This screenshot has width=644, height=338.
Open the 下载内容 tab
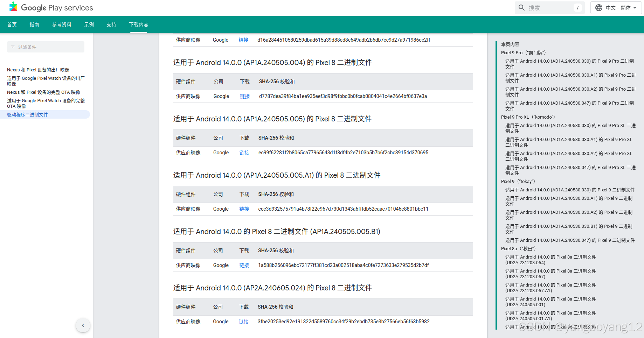pos(139,24)
